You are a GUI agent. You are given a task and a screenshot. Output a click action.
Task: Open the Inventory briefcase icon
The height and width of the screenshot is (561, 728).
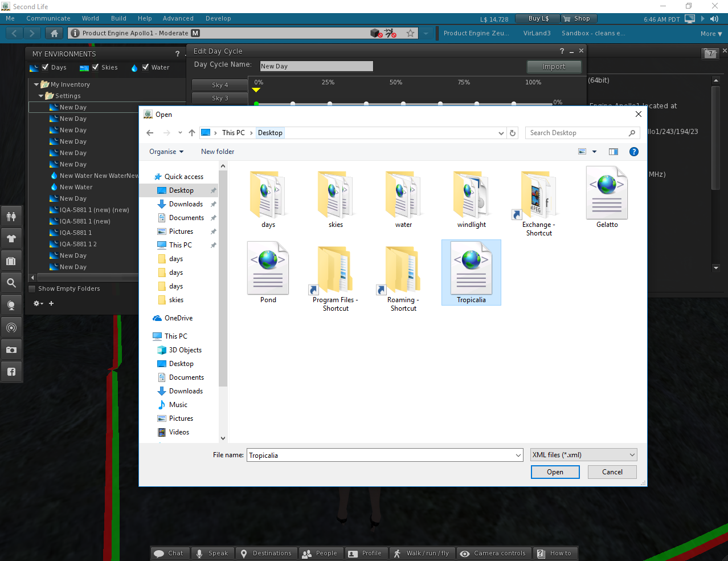click(x=11, y=260)
